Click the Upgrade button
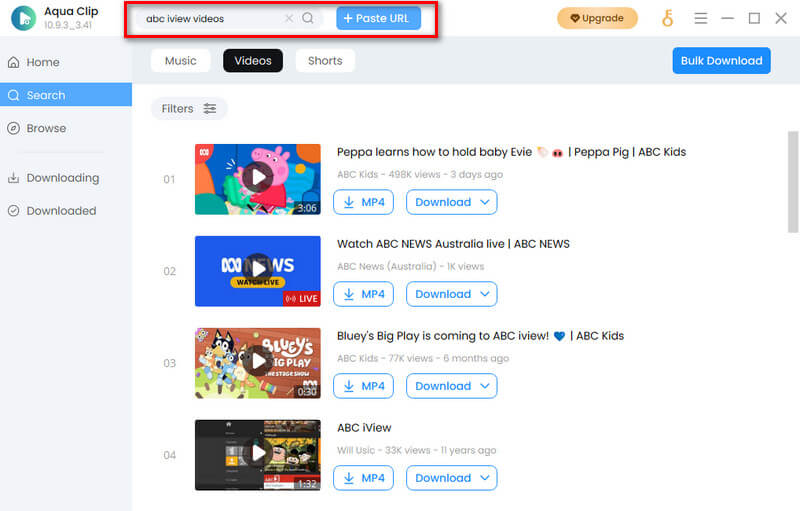Viewport: 800px width, 511px height. coord(597,18)
